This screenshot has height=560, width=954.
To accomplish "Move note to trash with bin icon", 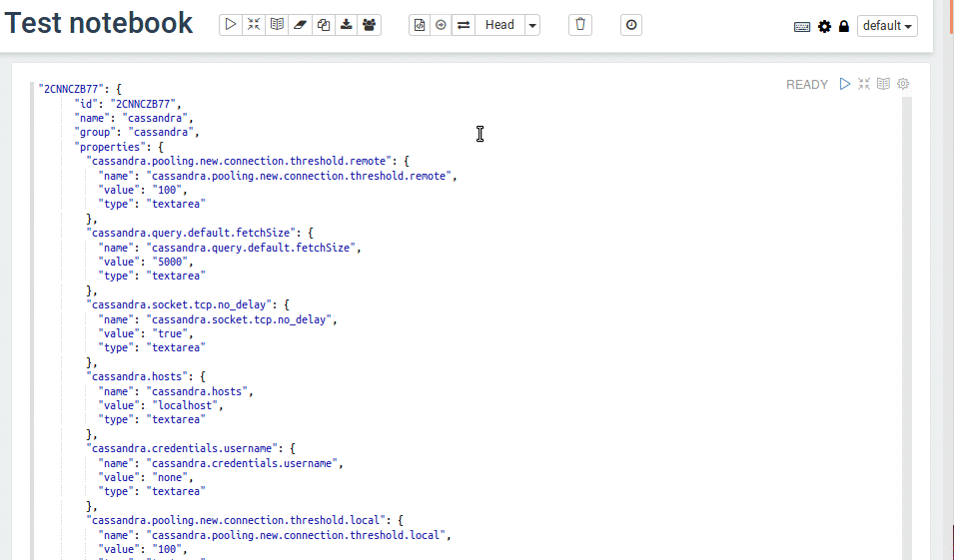I will [x=580, y=25].
